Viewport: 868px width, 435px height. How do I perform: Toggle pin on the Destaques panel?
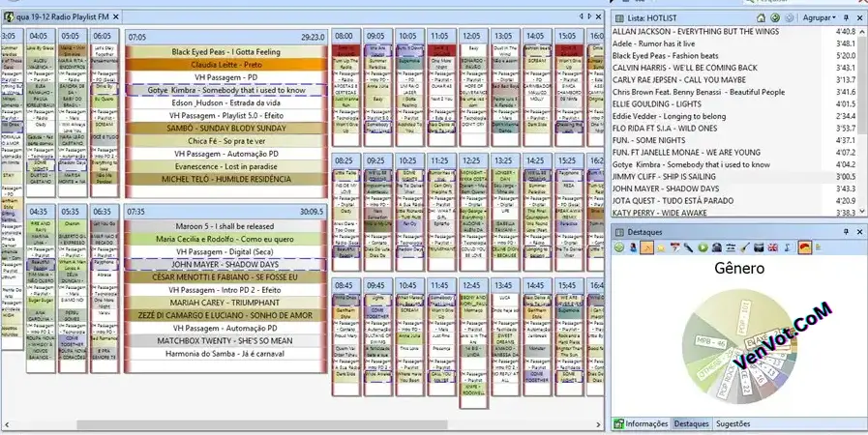point(847,232)
